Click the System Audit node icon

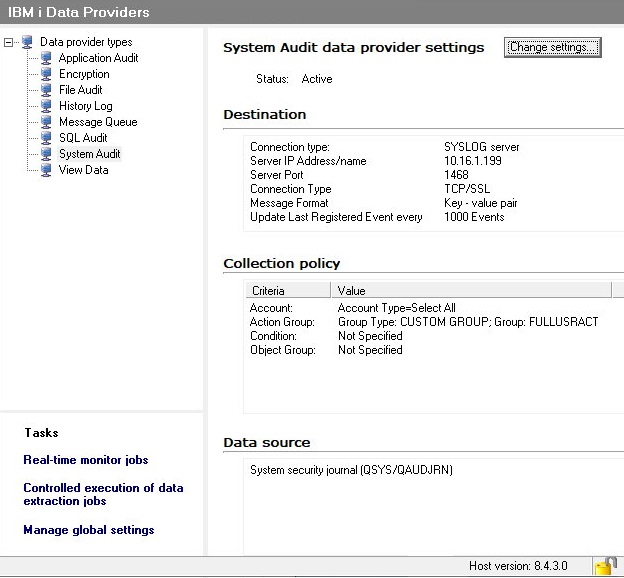tap(46, 154)
